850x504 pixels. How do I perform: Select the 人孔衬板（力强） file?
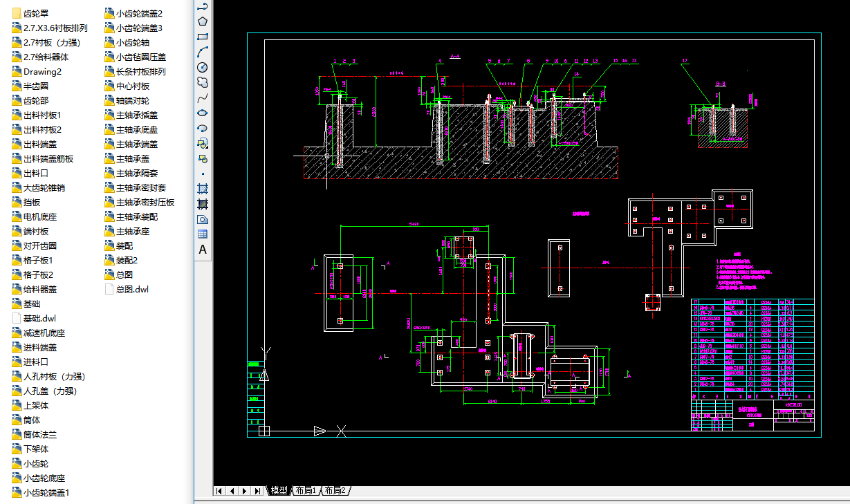click(49, 376)
